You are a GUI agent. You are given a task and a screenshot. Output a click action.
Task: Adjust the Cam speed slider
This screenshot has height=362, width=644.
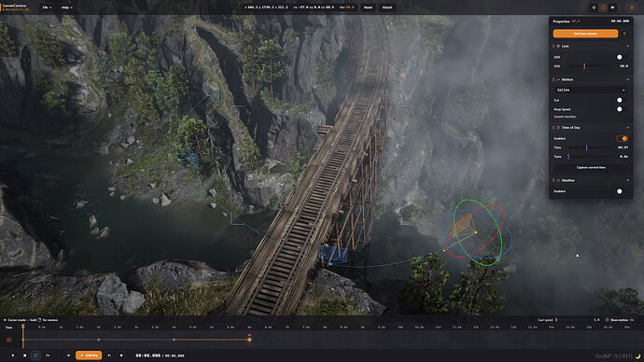pos(573,320)
